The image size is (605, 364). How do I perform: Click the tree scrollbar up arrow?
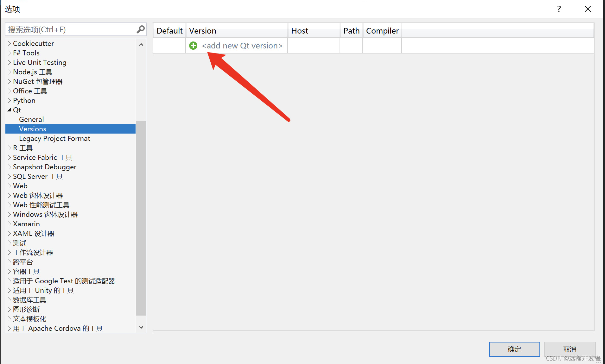141,45
